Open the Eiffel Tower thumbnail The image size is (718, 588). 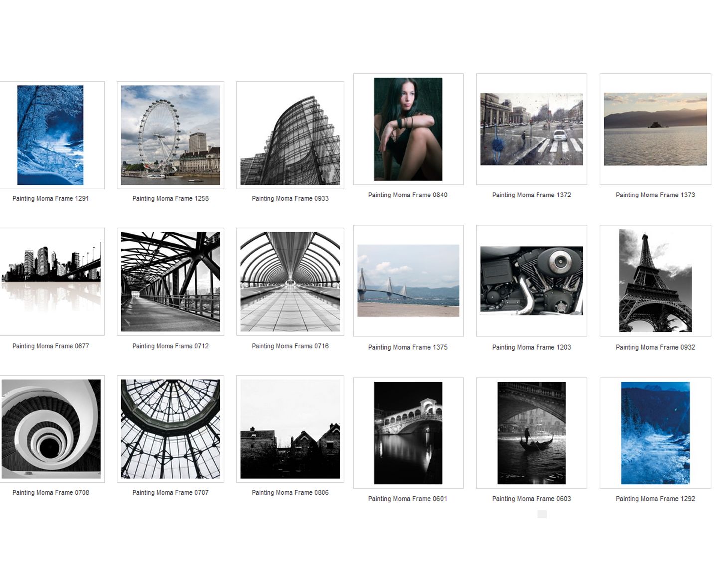click(655, 281)
